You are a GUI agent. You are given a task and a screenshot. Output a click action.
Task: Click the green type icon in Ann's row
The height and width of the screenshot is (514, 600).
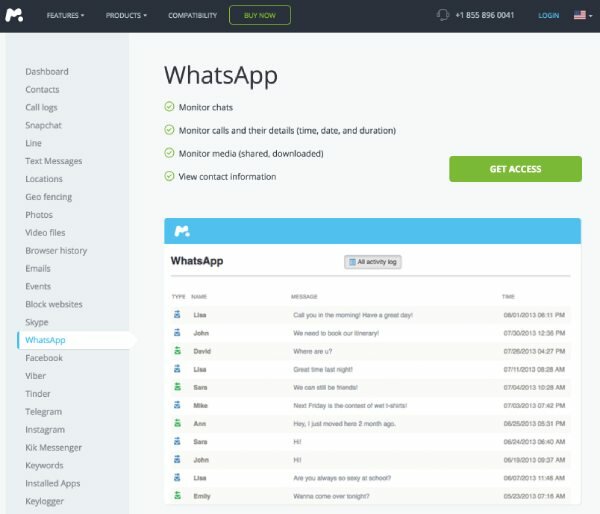click(177, 423)
